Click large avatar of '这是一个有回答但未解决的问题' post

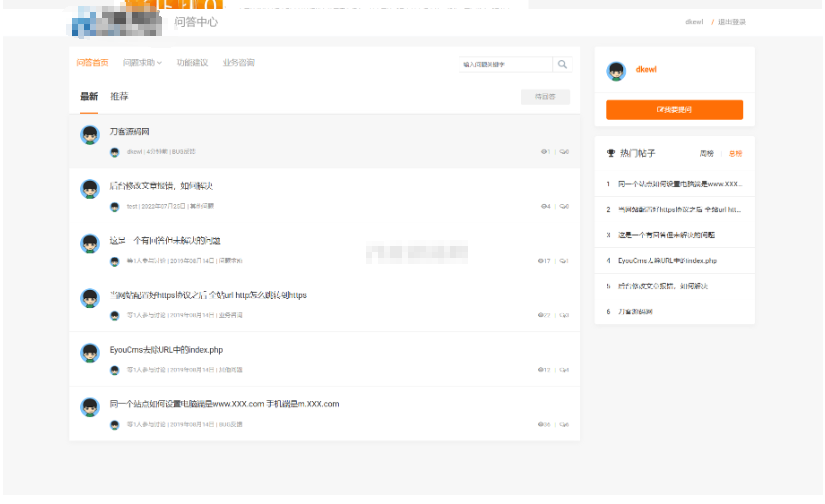point(90,244)
